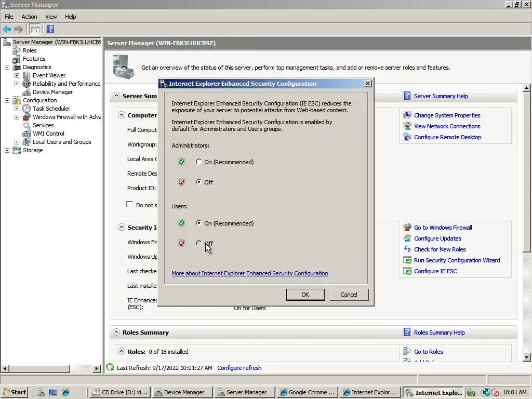
Task: Expand the Event Viewer node
Action: [17, 75]
